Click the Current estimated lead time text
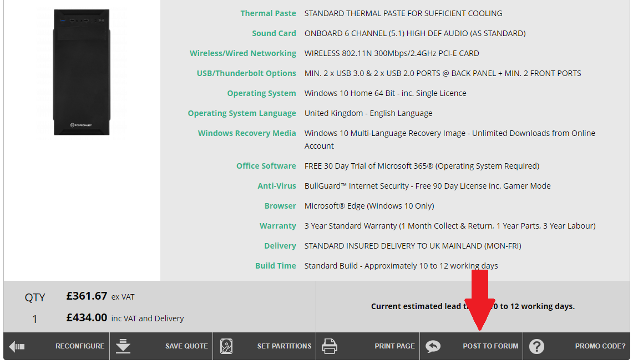This screenshot has height=364, width=633. pyautogui.click(x=473, y=306)
